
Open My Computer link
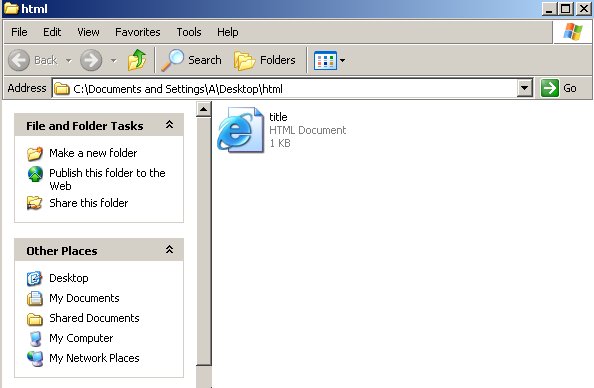[81, 338]
